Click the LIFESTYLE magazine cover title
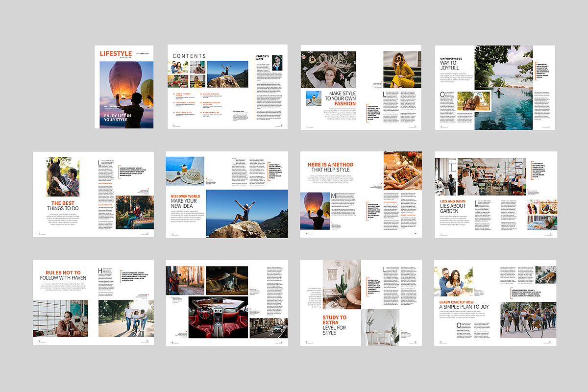This screenshot has width=588, height=392. 116,53
